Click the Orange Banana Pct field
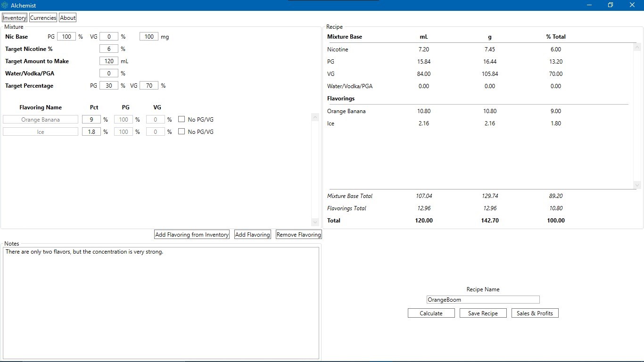 (x=91, y=119)
